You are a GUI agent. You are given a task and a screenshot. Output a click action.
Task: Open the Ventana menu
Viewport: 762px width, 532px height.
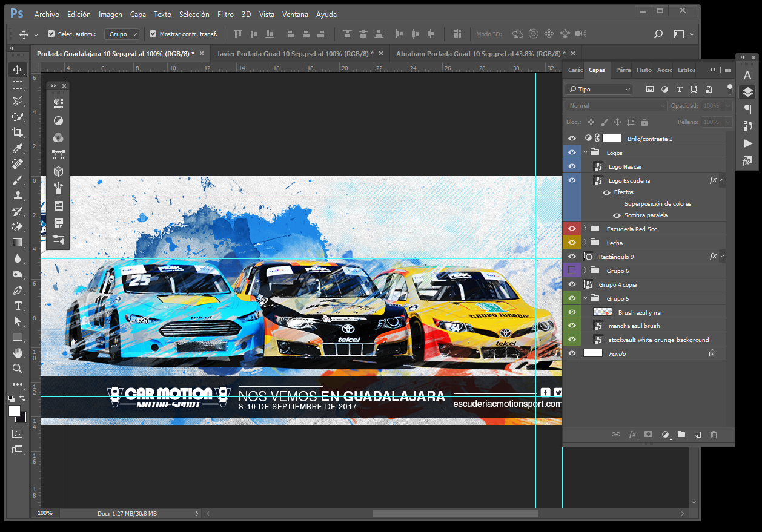click(295, 14)
